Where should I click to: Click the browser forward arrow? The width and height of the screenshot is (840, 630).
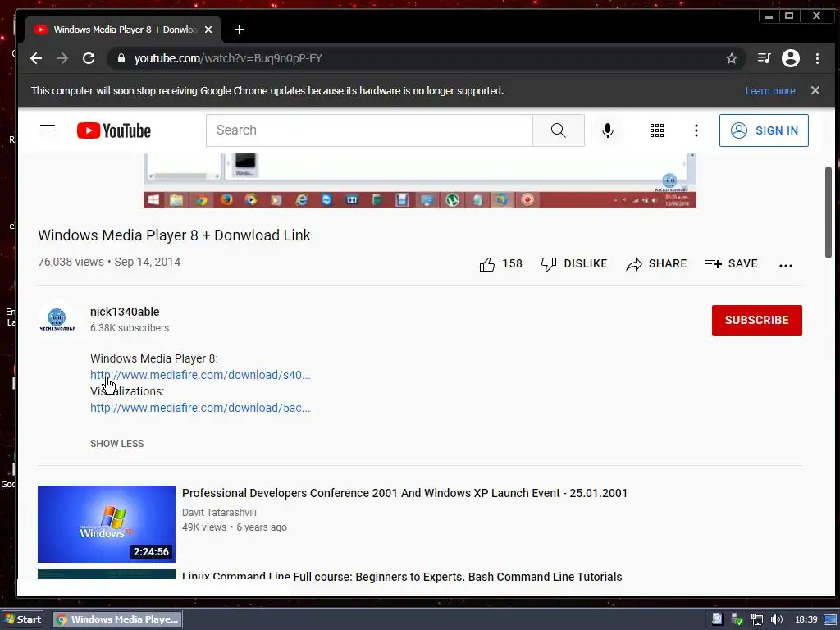click(62, 58)
